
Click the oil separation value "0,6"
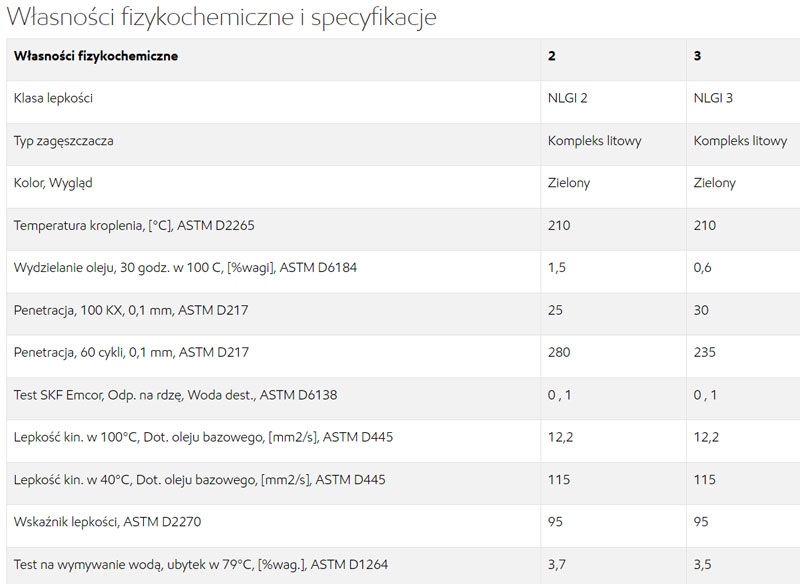(x=703, y=268)
